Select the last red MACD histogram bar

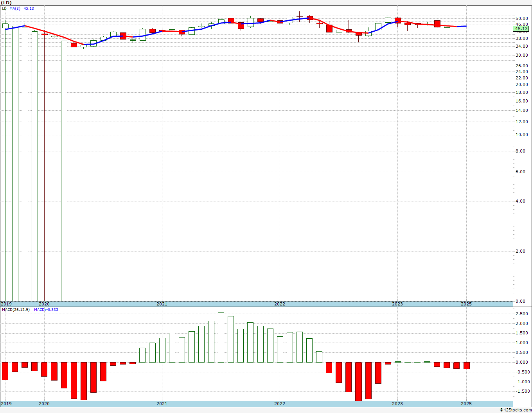click(466, 366)
